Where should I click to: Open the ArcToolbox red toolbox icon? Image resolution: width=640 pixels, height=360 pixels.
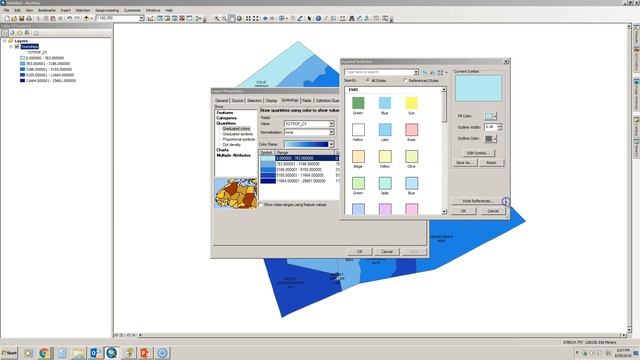182,18
